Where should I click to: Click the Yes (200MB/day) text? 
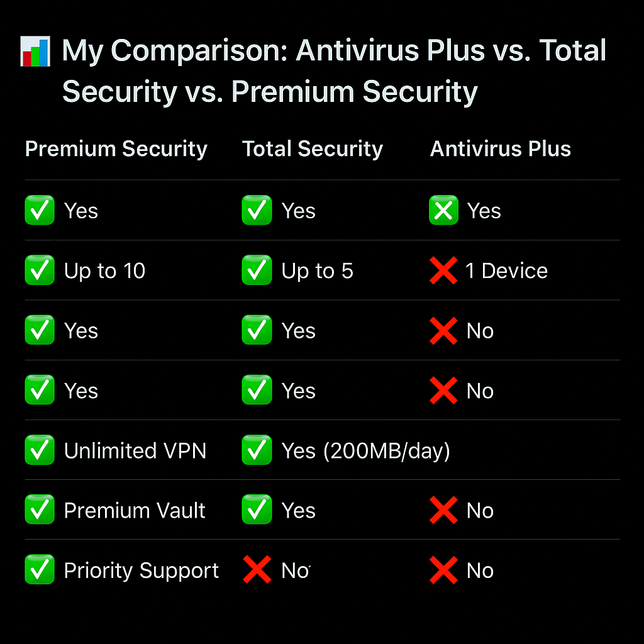tap(366, 451)
